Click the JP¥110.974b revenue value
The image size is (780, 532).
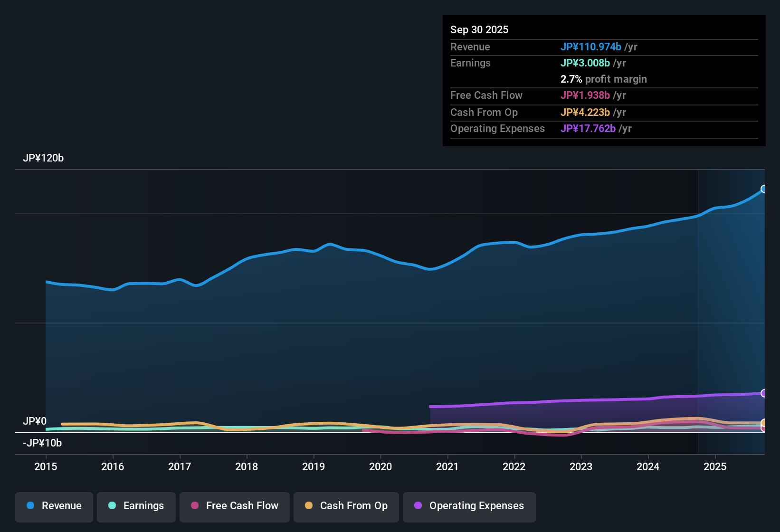(x=591, y=47)
